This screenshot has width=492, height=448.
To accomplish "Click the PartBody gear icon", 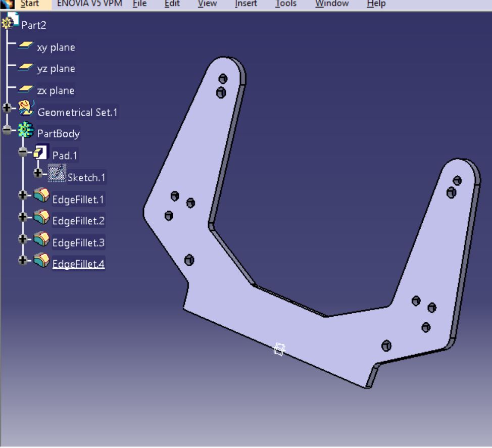I will [x=26, y=130].
